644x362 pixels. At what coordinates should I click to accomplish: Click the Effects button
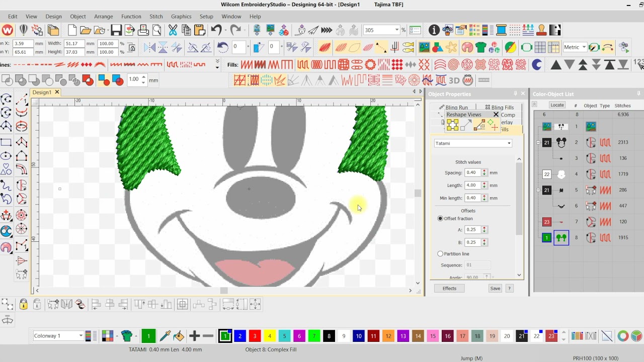point(449,289)
